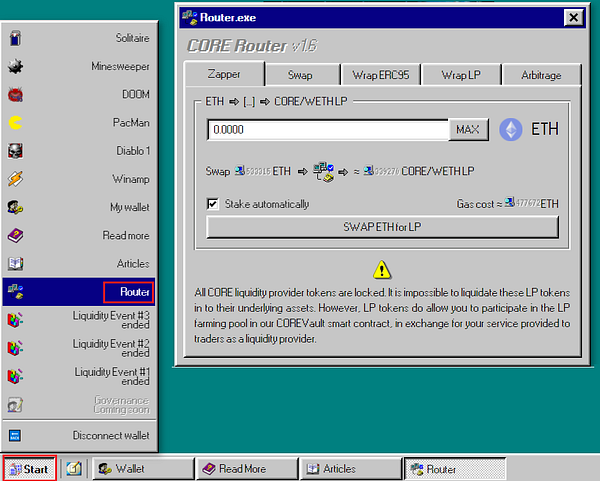Click the Solitaire icon in start menu
The image size is (600, 481).
tap(15, 38)
